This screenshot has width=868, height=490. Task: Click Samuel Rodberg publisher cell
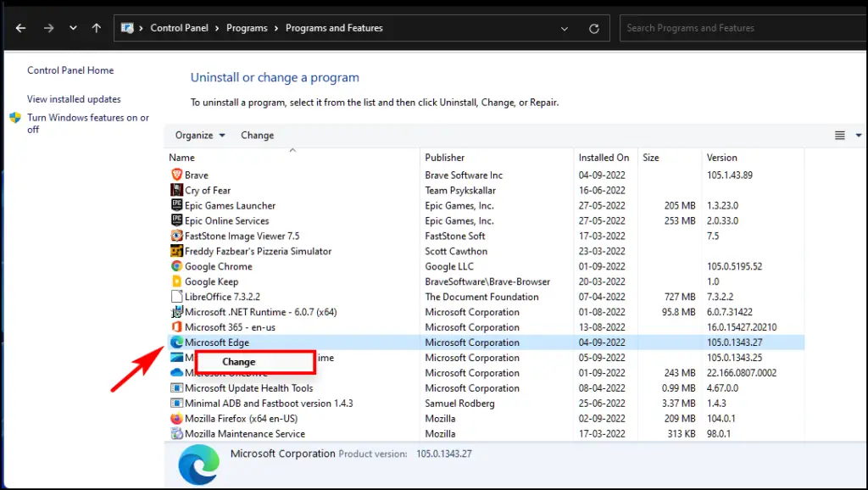pyautogui.click(x=460, y=404)
